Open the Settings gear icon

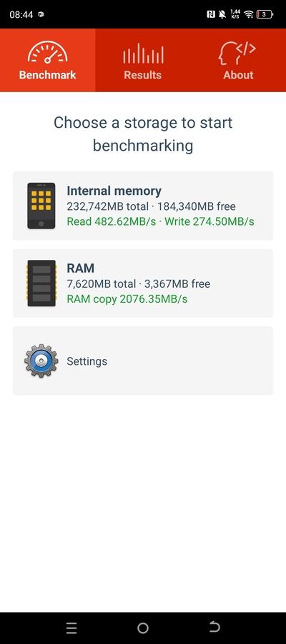(41, 361)
